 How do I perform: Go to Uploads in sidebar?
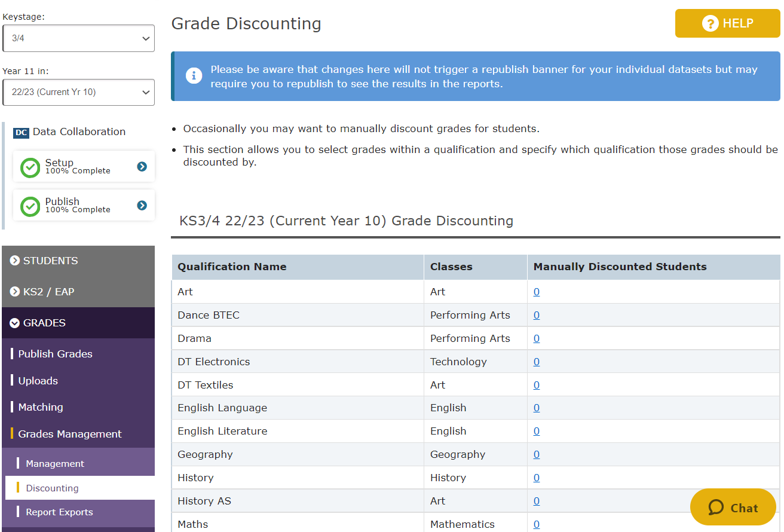38,381
